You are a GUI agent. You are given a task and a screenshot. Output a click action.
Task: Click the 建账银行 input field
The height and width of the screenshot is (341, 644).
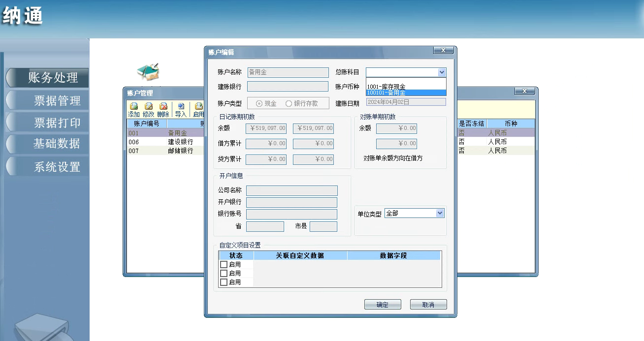point(288,87)
